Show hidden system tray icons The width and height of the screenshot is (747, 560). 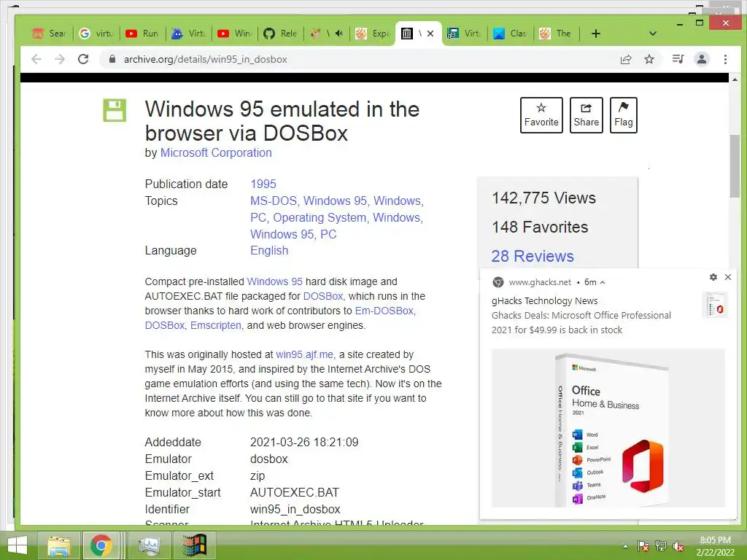coord(625,546)
